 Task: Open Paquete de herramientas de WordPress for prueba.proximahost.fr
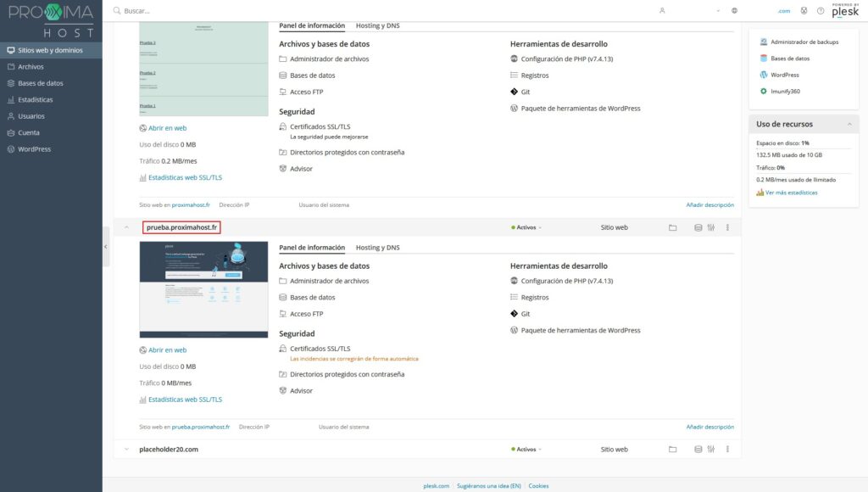(576, 330)
